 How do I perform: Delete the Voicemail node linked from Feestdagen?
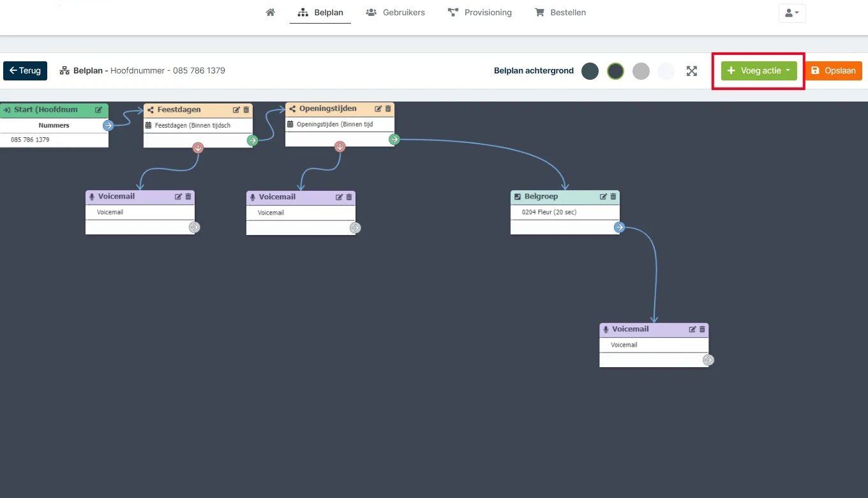(188, 197)
